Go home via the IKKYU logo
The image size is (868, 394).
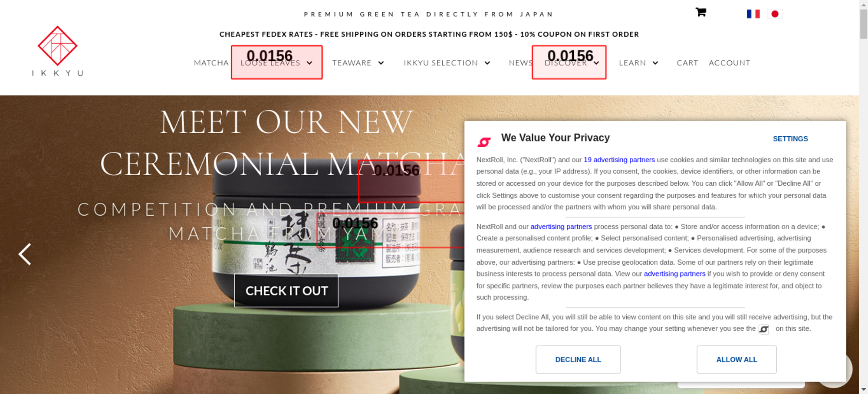[57, 51]
